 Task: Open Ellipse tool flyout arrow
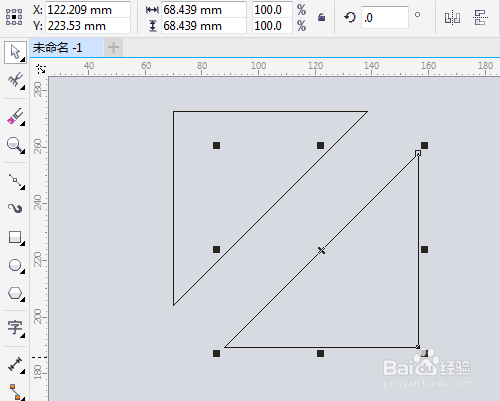[23, 272]
